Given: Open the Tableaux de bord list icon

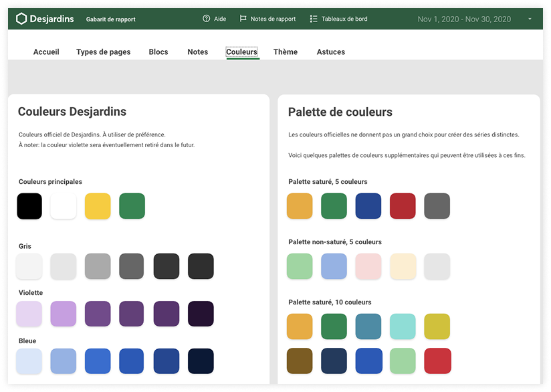Looking at the screenshot, I should click(x=313, y=19).
